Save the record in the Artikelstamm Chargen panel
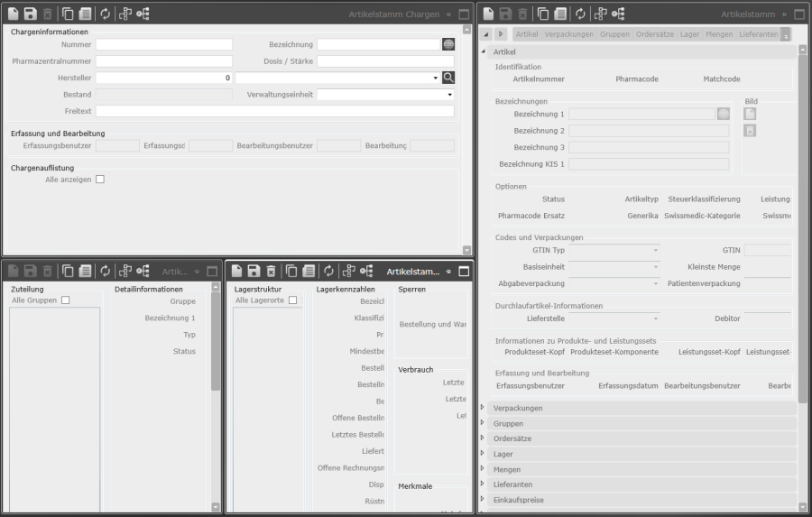 pos(30,14)
